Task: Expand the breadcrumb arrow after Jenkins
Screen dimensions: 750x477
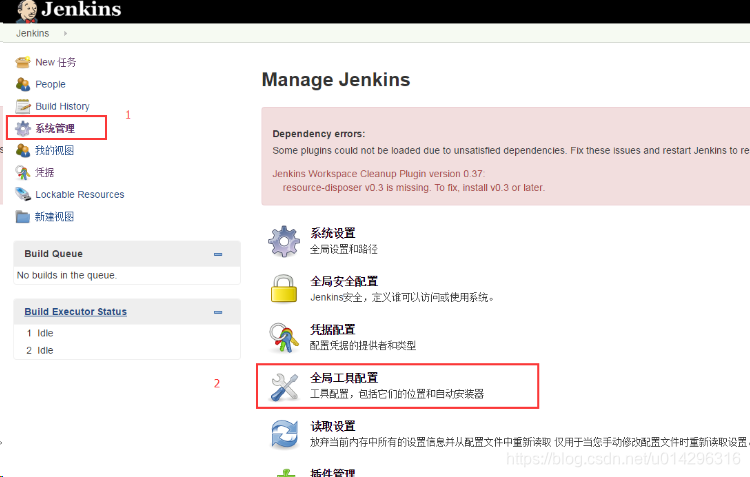Action: click(x=65, y=33)
